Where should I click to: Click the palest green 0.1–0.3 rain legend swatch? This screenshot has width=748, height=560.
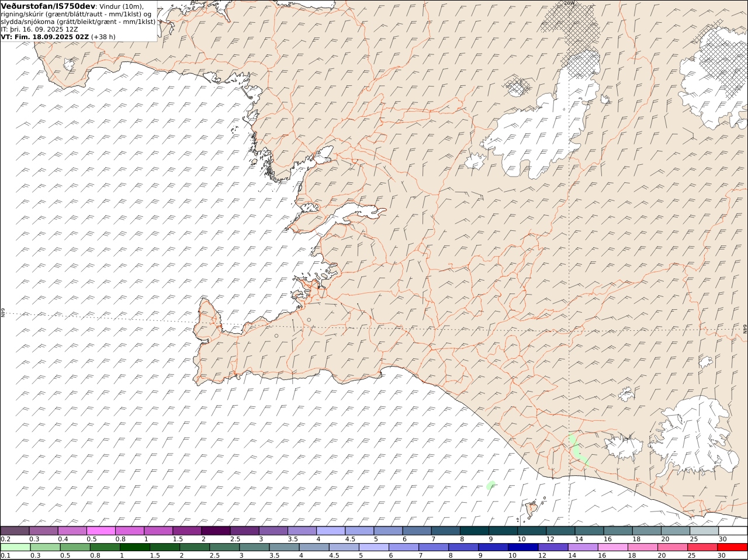15,547
